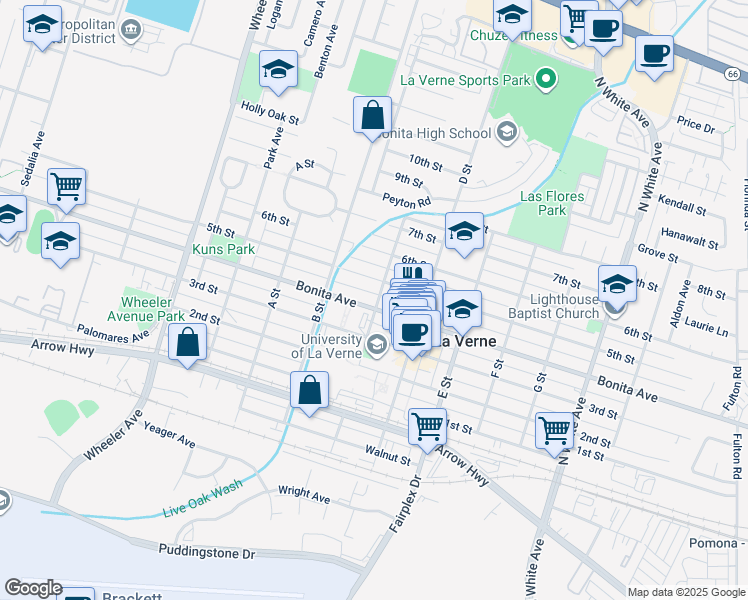Click the University of La Verne text label
This screenshot has height=600, width=748.
[326, 346]
